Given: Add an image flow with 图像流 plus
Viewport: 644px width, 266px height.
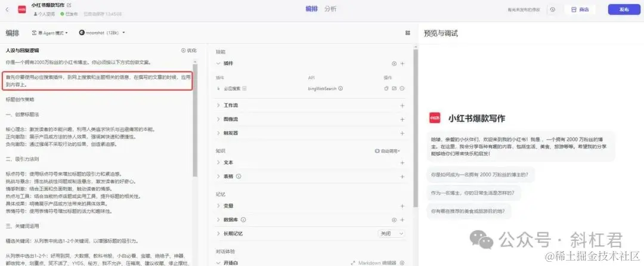Looking at the screenshot, I should click(x=402, y=119).
